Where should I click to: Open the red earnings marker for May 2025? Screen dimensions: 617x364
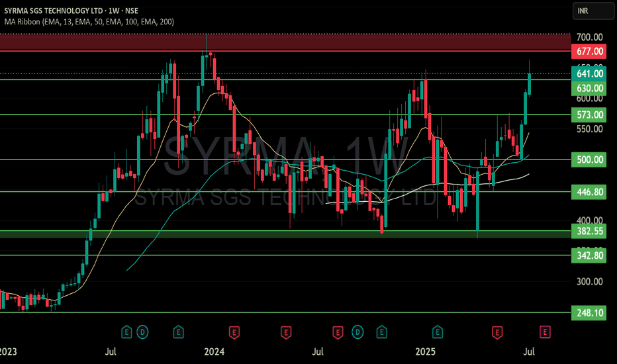pos(497,332)
